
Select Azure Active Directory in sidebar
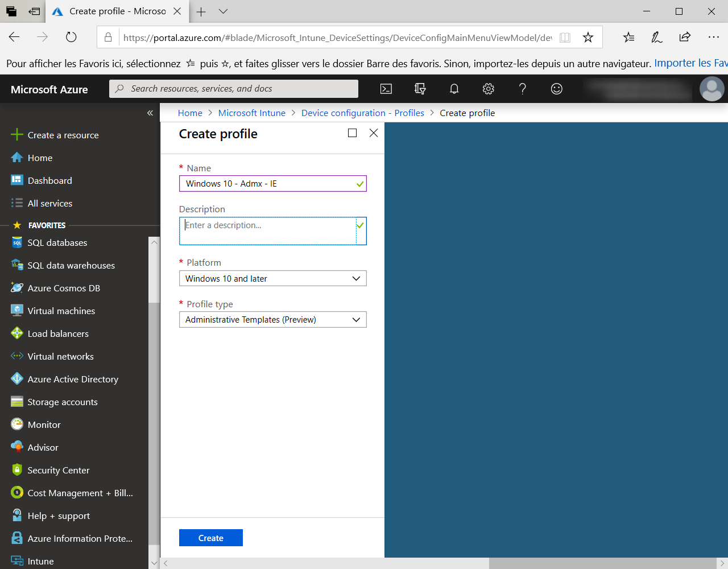pos(73,380)
